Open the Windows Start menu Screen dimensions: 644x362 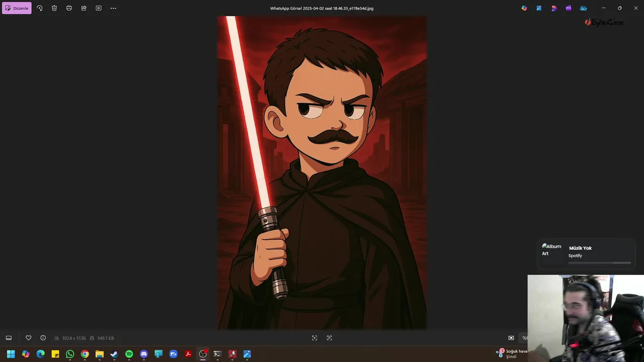point(11,354)
